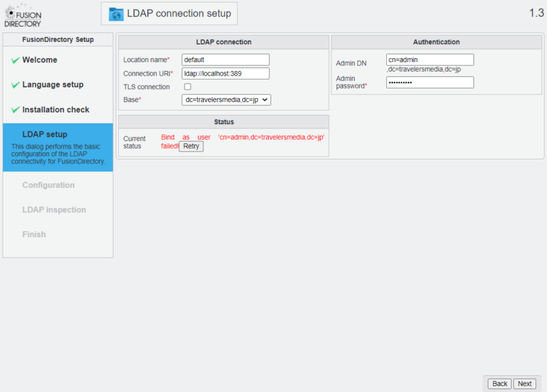This screenshot has height=392, width=547.
Task: Click the green checkmark beside Language setup
Action: point(15,85)
